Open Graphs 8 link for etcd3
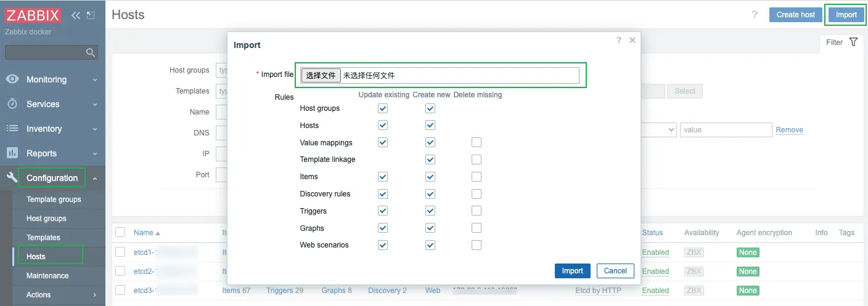Screen dimensions: 868x306 click(x=337, y=291)
